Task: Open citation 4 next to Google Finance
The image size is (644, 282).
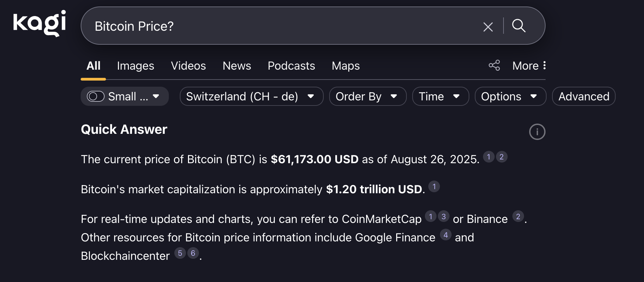Action: click(445, 235)
